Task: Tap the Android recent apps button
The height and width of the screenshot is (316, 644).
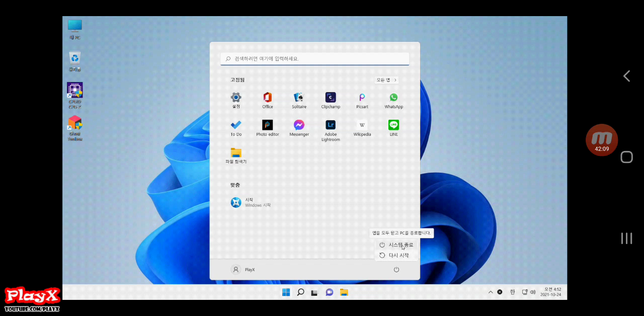Action: click(626, 239)
